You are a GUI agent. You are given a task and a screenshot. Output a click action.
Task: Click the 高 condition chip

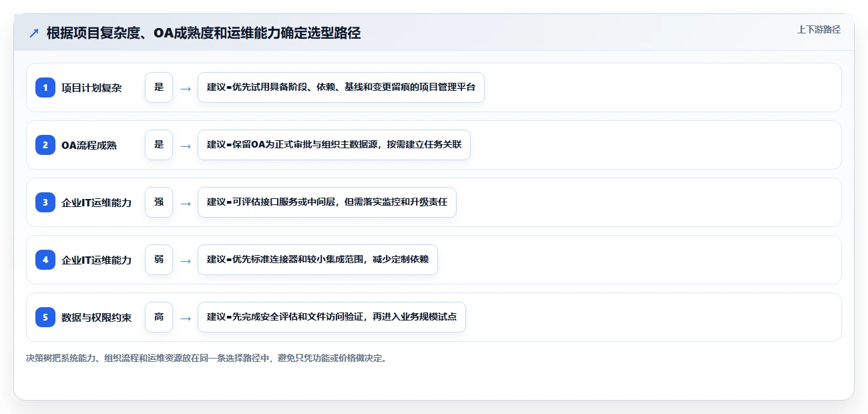[x=159, y=317]
